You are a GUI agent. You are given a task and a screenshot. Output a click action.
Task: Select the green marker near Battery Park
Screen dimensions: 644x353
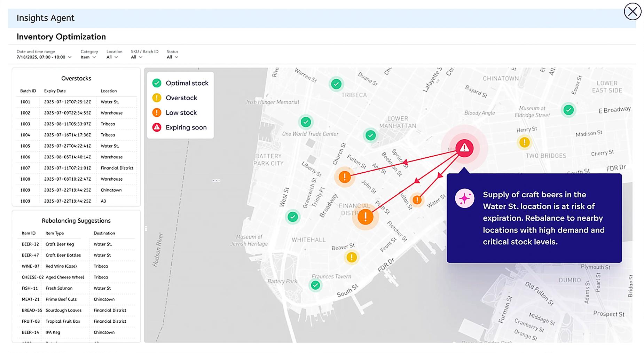coord(315,285)
